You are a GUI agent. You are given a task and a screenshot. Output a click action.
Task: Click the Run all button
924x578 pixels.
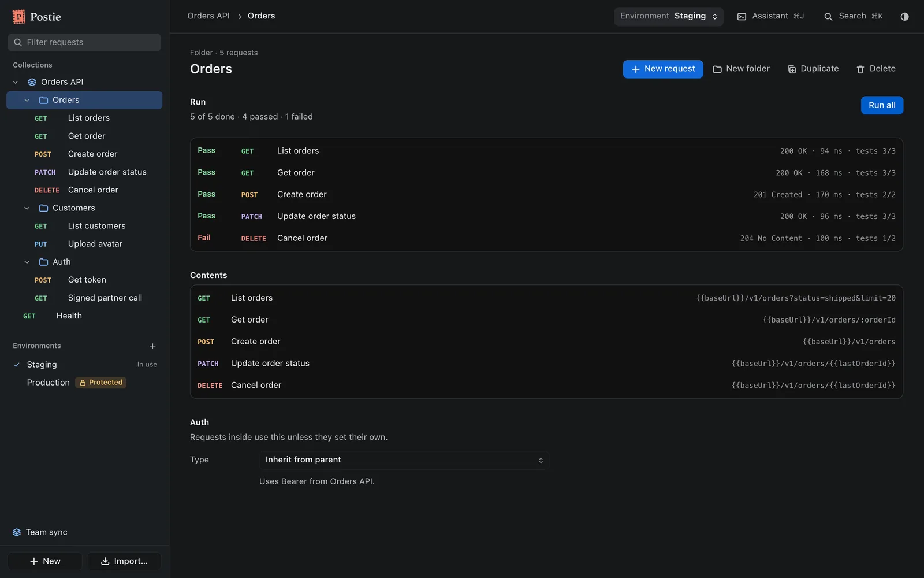click(882, 105)
